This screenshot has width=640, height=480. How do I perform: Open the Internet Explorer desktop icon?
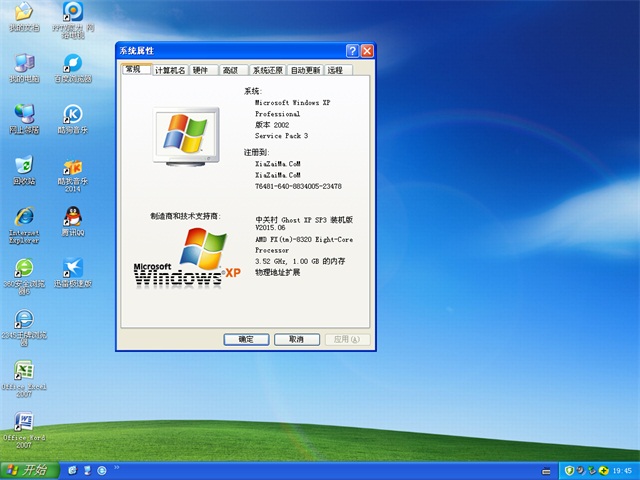pos(23,217)
